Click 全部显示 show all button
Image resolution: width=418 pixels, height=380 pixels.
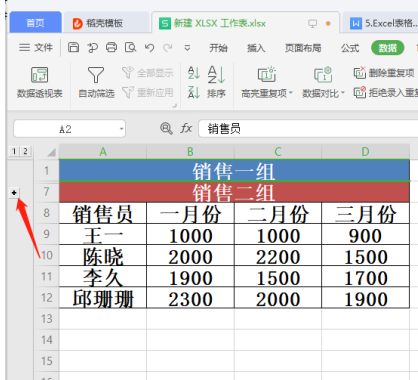pyautogui.click(x=148, y=72)
